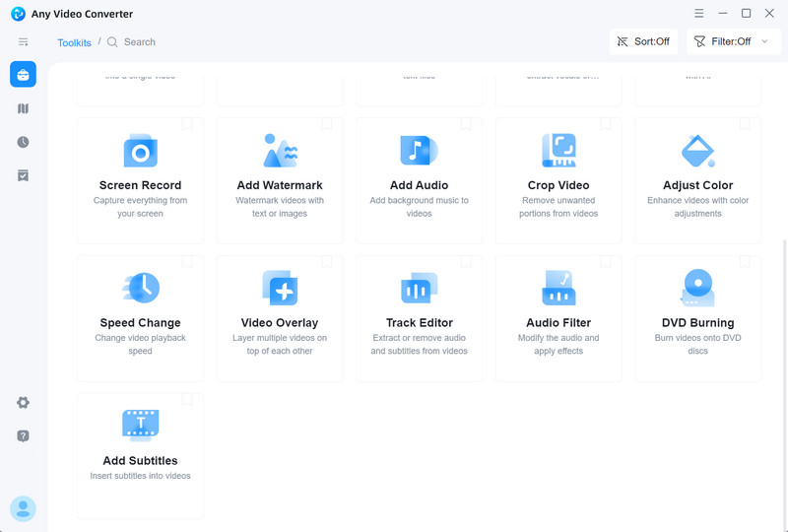Bookmark the Video Overlay card
This screenshot has width=788, height=532.
(327, 261)
